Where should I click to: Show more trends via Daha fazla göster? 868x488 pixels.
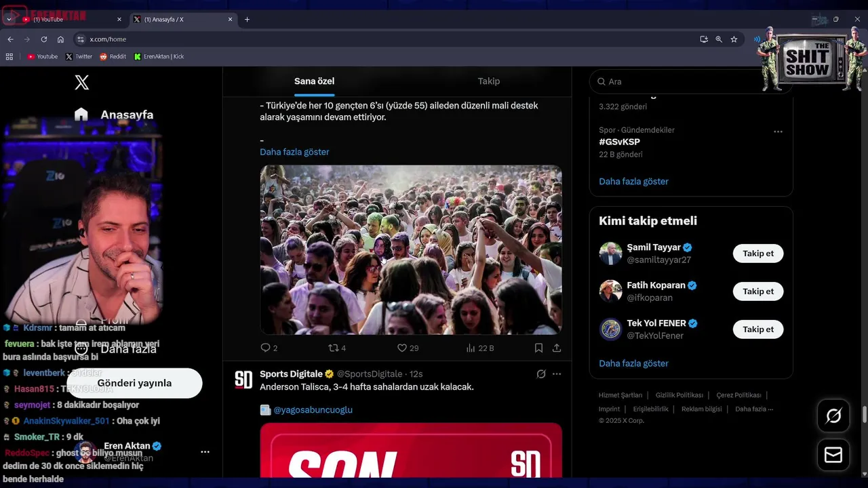(x=633, y=182)
